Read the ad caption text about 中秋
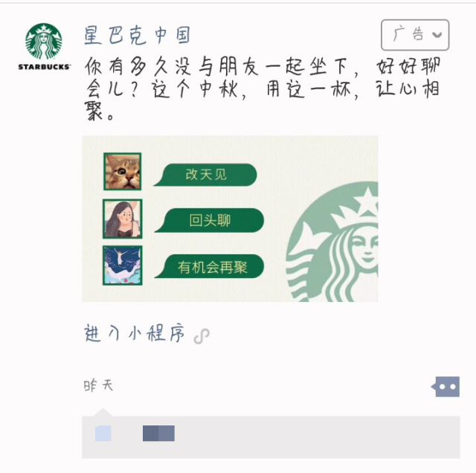This screenshot has width=476, height=473. [263, 89]
